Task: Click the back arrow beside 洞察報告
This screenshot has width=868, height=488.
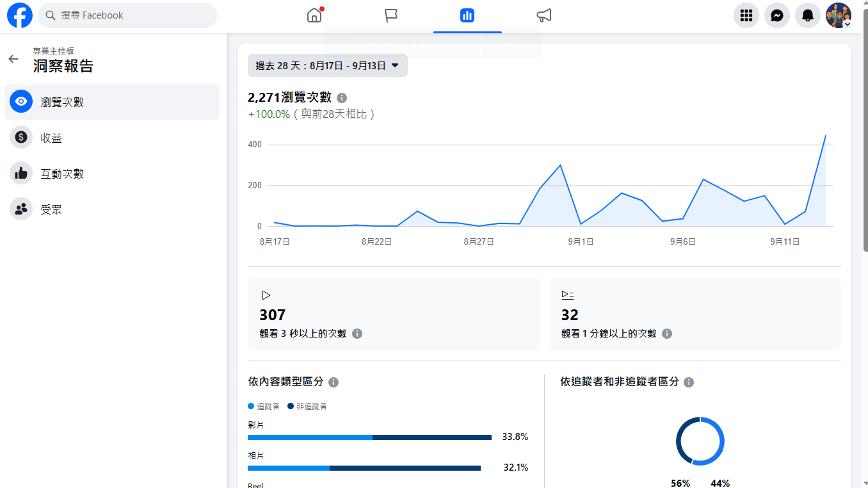Action: [13, 59]
